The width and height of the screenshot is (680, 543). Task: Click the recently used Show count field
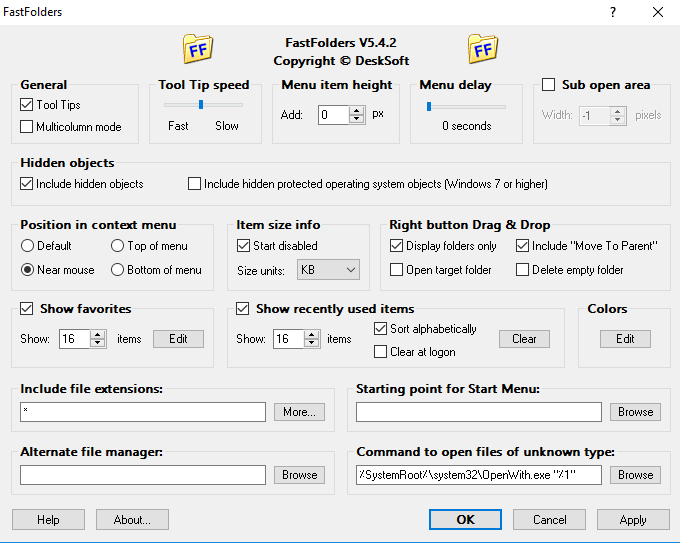tap(288, 339)
